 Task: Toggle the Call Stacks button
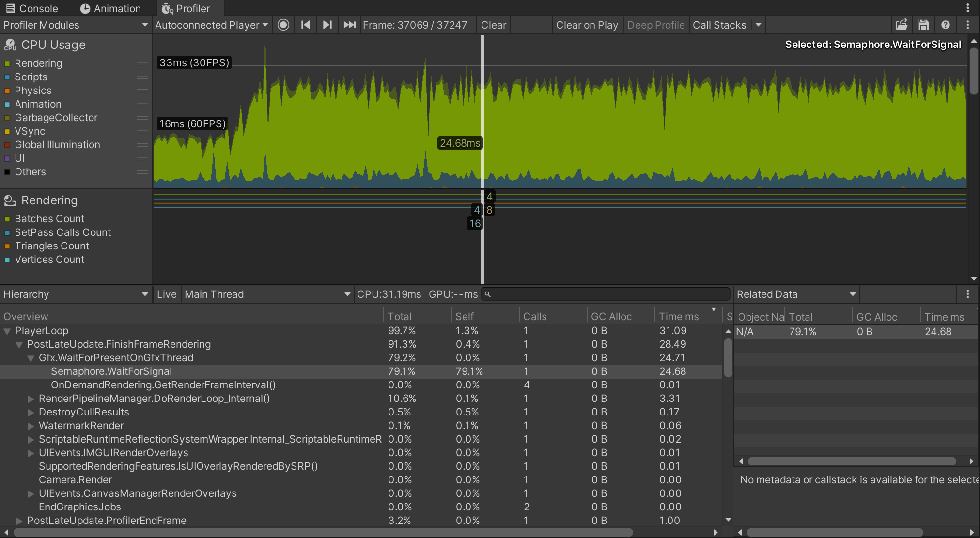(720, 25)
